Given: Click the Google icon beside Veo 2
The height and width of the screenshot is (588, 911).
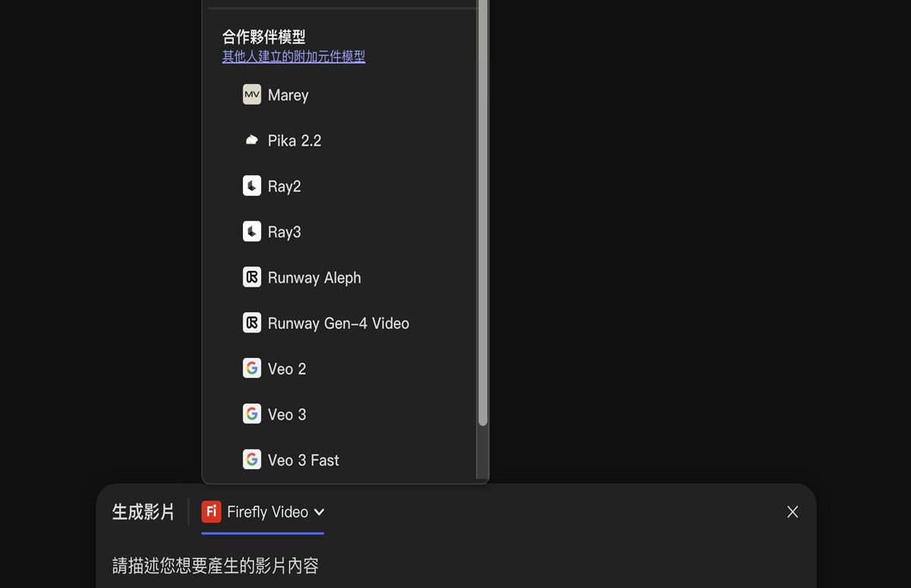Looking at the screenshot, I should 252,368.
